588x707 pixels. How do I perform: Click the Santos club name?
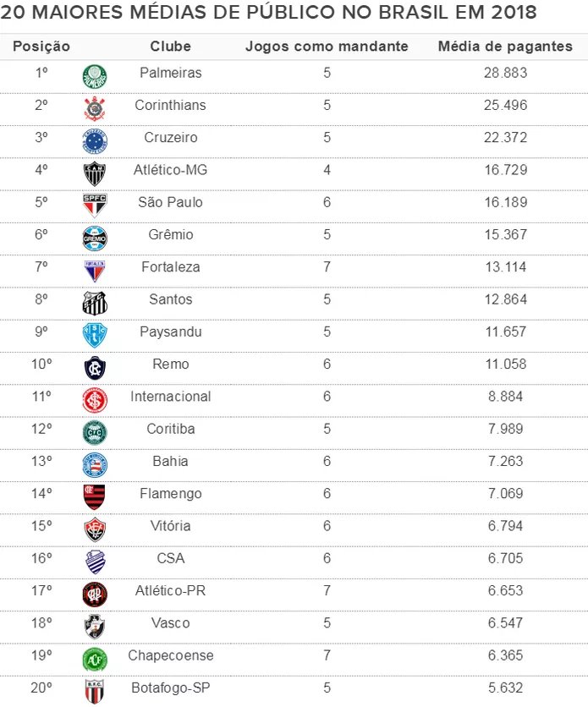[171, 299]
